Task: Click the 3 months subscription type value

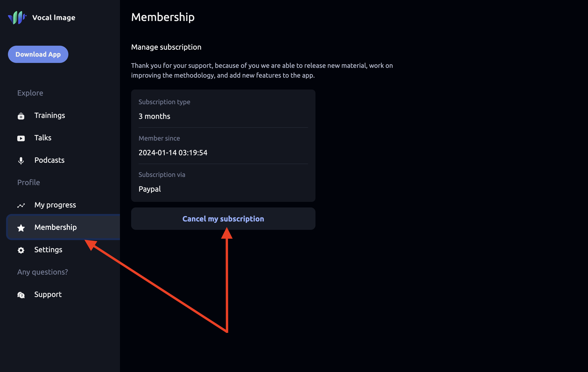Action: [154, 116]
